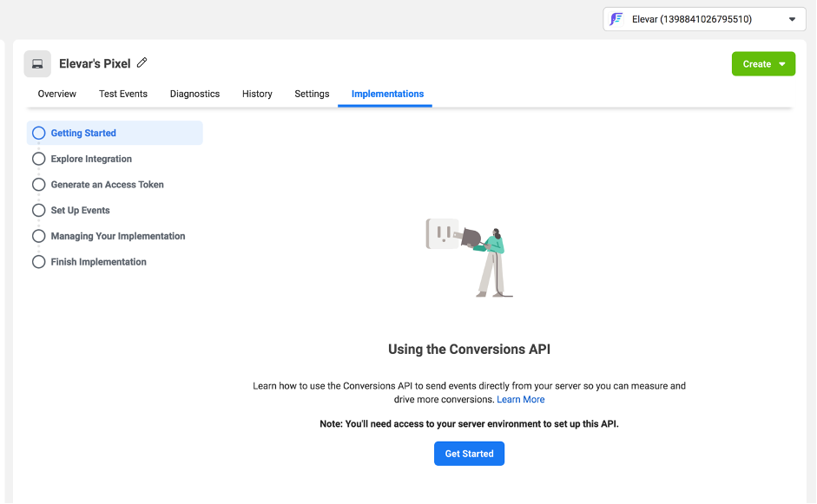The width and height of the screenshot is (817, 504).
Task: Open the History tab
Action: pos(257,94)
